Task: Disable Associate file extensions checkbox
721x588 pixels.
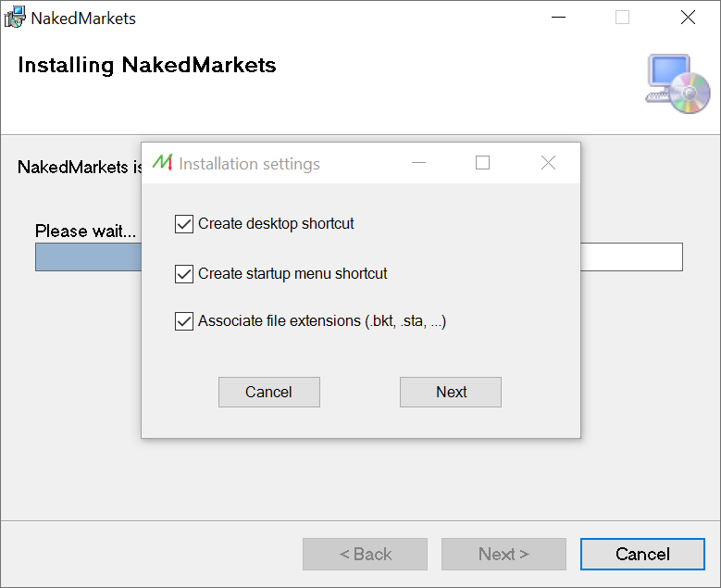Action: point(184,321)
